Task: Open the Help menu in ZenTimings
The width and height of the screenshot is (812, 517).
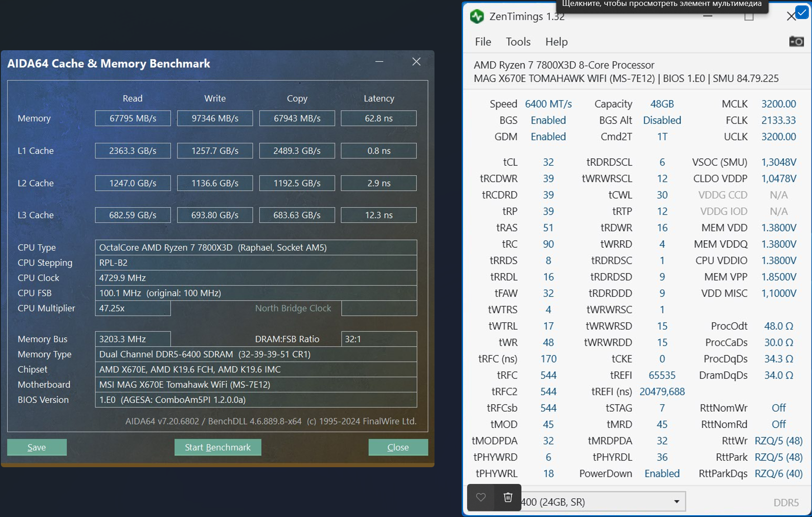Action: pos(556,42)
